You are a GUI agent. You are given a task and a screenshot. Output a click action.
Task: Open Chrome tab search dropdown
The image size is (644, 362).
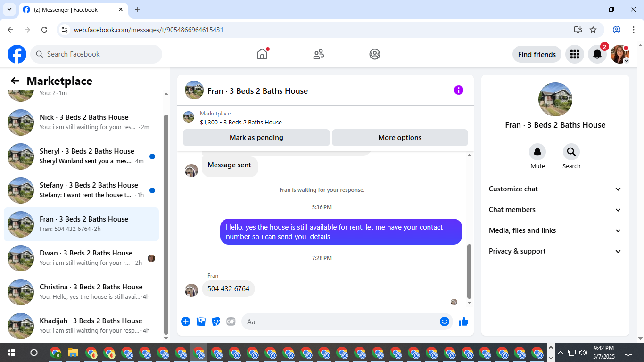click(x=9, y=9)
